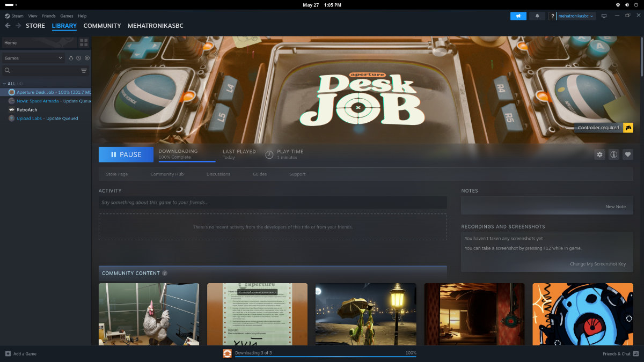Click the downloading game icon in bottom bar
Viewport: 644px width, 362px height.
click(x=228, y=353)
